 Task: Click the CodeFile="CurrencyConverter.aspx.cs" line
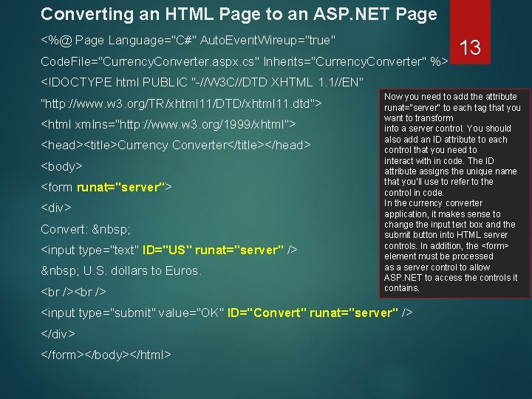(x=245, y=61)
